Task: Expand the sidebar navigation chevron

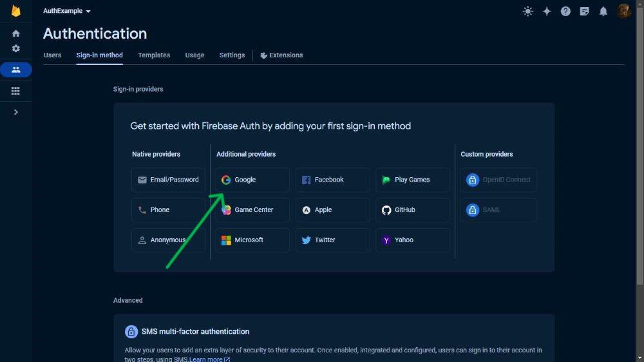Action: click(15, 112)
